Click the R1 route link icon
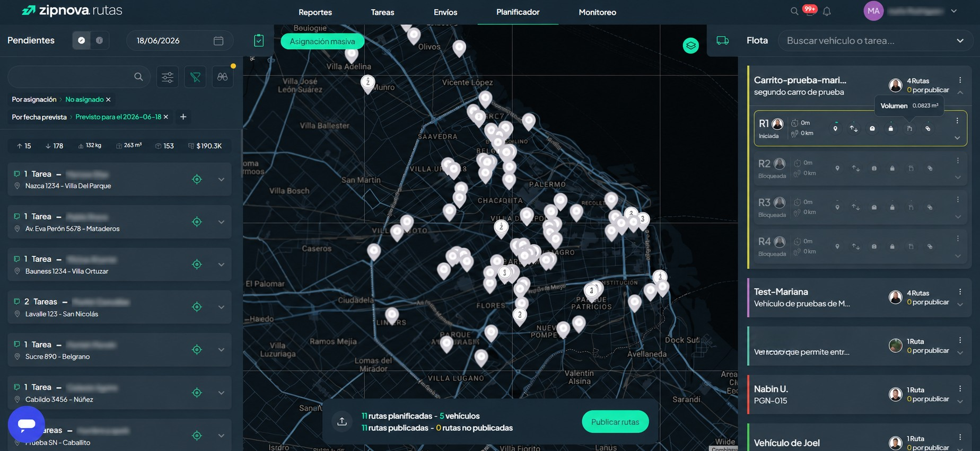The image size is (980, 451). (928, 128)
